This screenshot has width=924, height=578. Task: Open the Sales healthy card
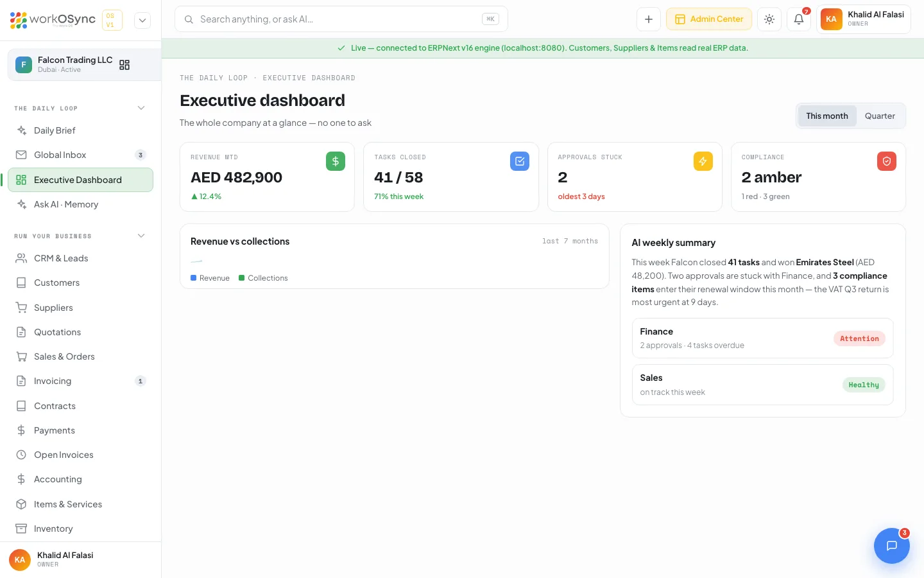tap(763, 385)
